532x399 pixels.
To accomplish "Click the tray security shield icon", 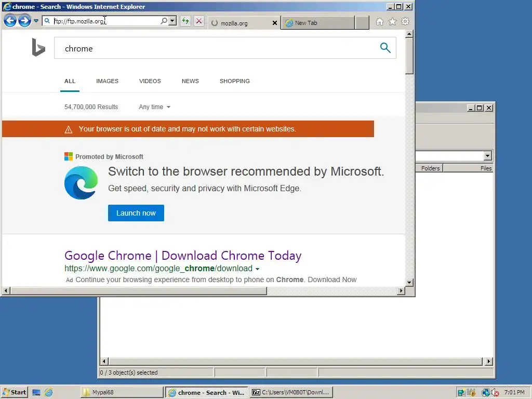I will (x=471, y=393).
